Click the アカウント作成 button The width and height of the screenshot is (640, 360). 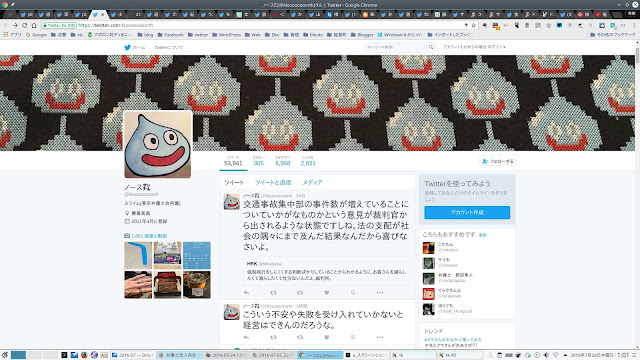point(467,212)
